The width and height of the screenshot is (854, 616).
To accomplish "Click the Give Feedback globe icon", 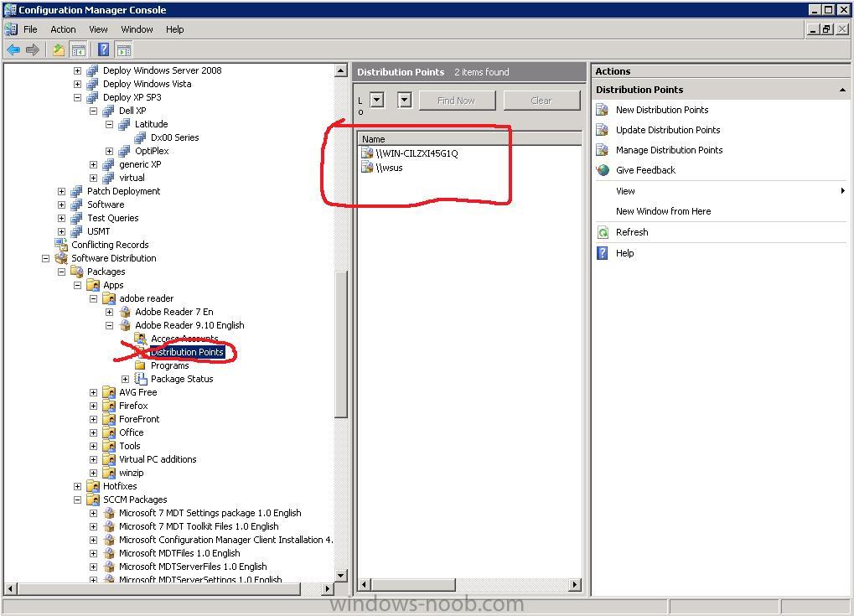I will click(603, 170).
